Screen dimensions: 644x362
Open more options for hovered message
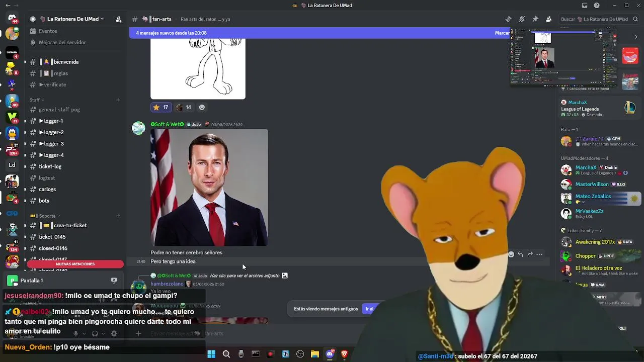[x=539, y=254]
